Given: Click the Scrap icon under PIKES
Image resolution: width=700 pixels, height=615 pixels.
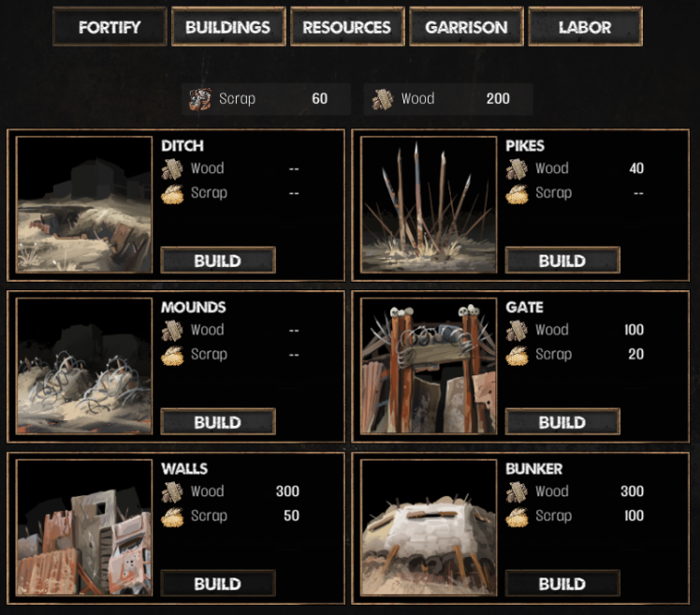Looking at the screenshot, I should [x=517, y=195].
